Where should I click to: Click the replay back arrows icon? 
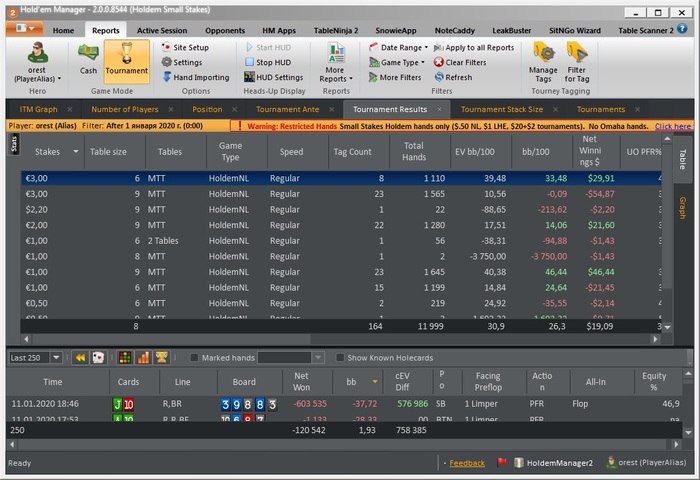point(80,358)
